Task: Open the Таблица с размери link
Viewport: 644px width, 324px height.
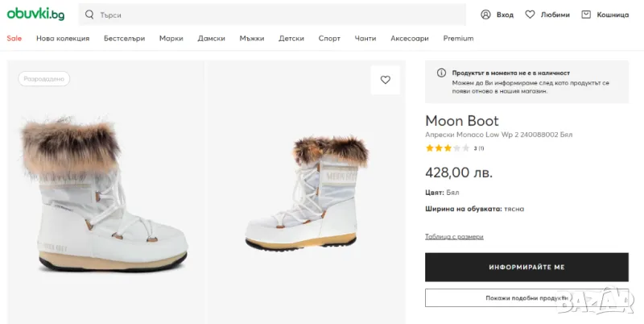Action: (454, 236)
